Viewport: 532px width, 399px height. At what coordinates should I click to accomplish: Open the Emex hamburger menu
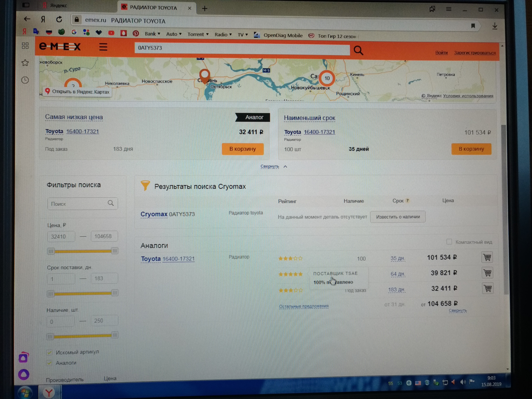pos(103,47)
